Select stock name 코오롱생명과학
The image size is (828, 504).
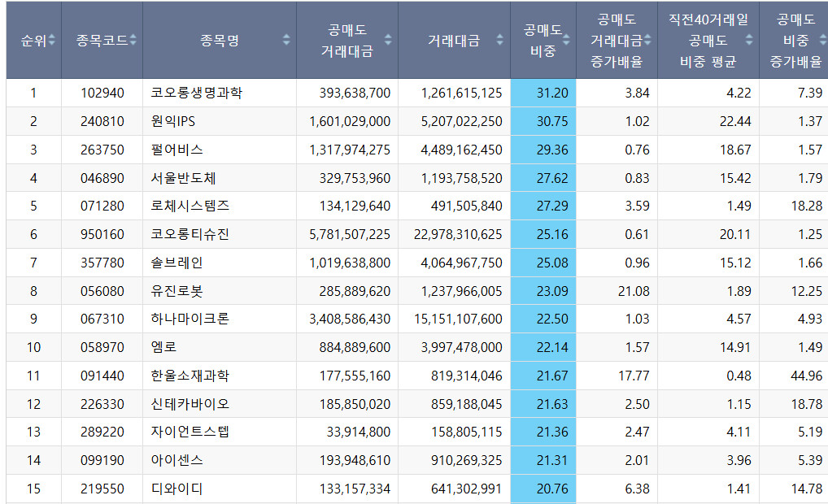tap(197, 93)
